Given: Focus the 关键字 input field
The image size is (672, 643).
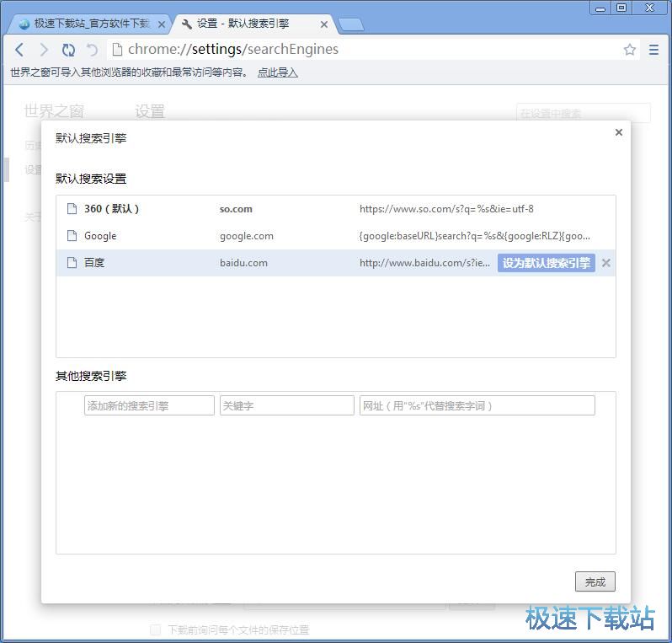Looking at the screenshot, I should click(286, 405).
